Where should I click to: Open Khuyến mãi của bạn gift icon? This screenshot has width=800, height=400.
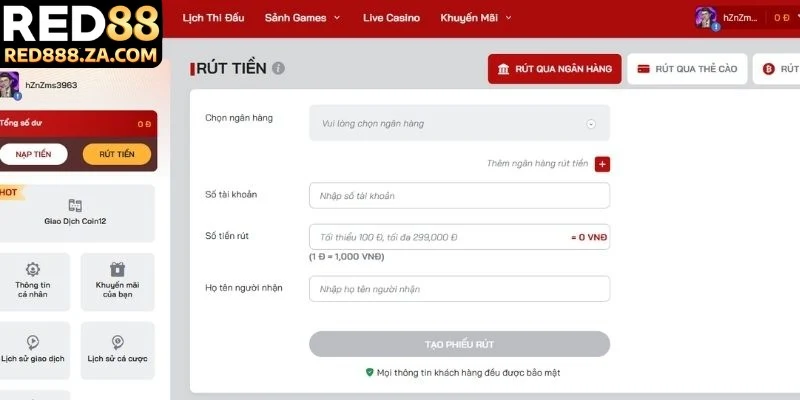117,269
